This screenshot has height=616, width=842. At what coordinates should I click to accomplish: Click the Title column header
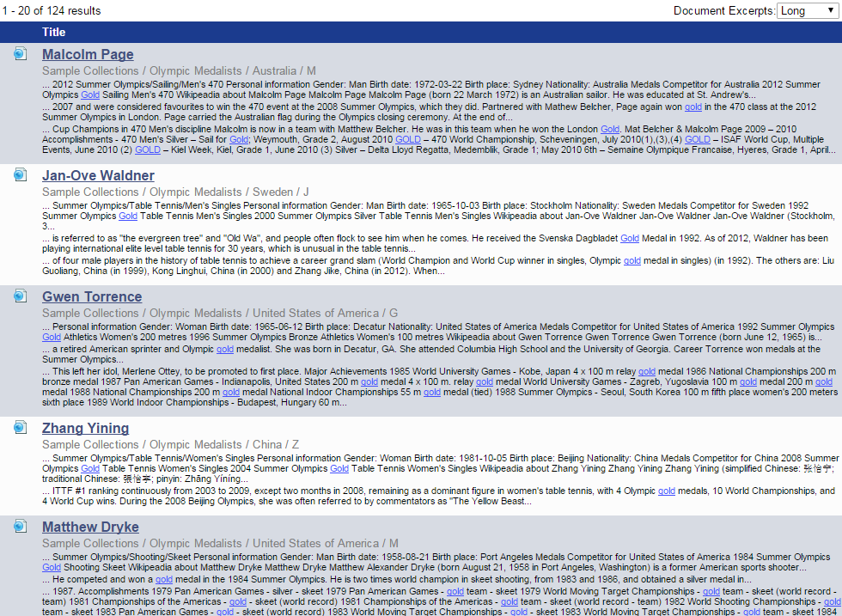(53, 32)
